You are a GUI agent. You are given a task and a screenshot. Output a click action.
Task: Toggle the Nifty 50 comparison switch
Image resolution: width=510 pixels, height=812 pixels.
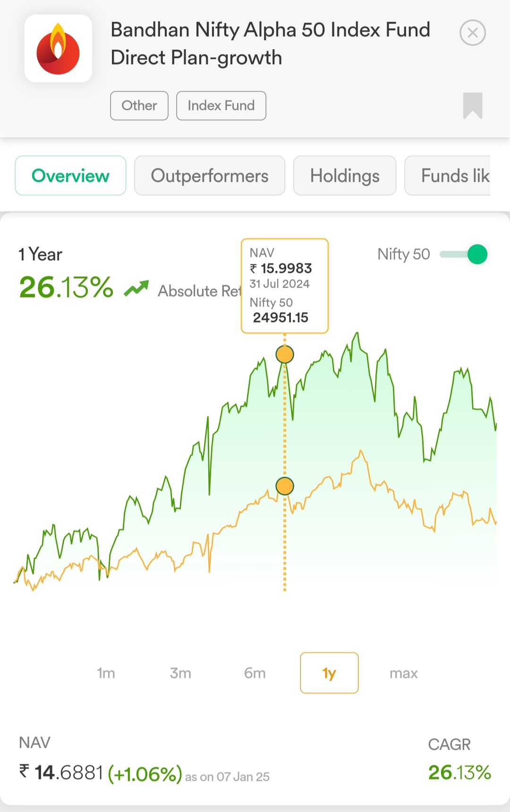click(x=463, y=254)
